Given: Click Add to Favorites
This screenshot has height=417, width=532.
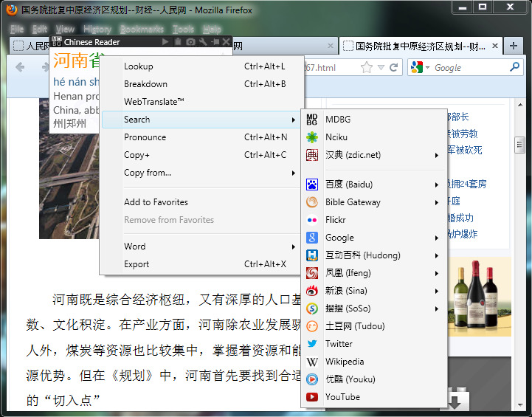Looking at the screenshot, I should coord(202,202).
